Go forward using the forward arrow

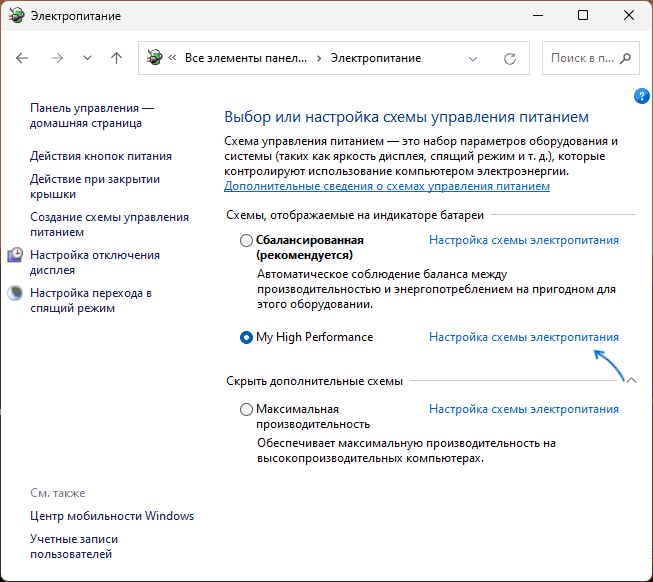[x=57, y=58]
